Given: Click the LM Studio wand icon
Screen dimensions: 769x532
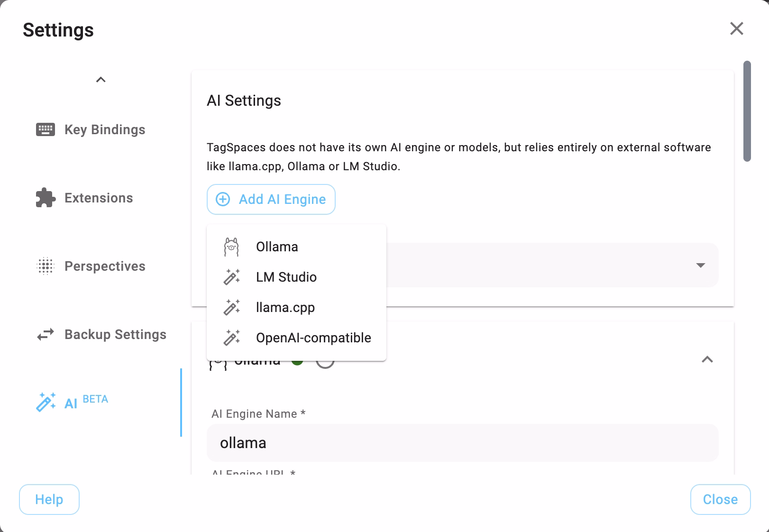Looking at the screenshot, I should coord(232,277).
